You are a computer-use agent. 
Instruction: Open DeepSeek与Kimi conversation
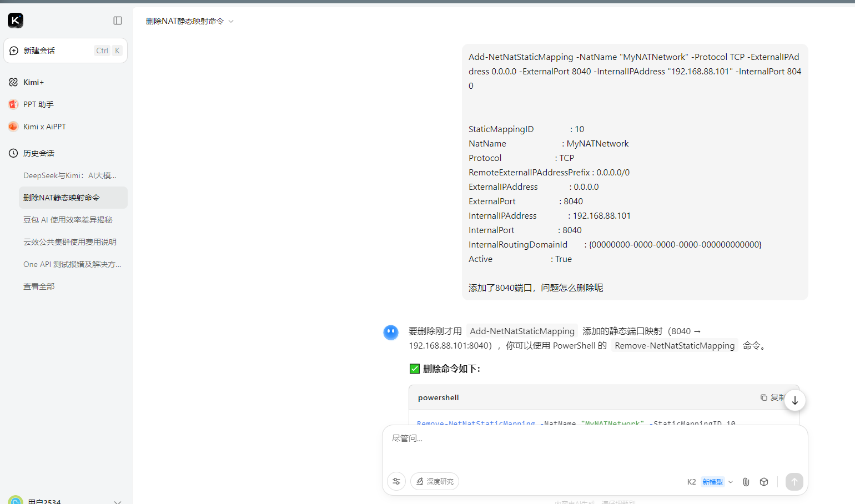click(73, 175)
